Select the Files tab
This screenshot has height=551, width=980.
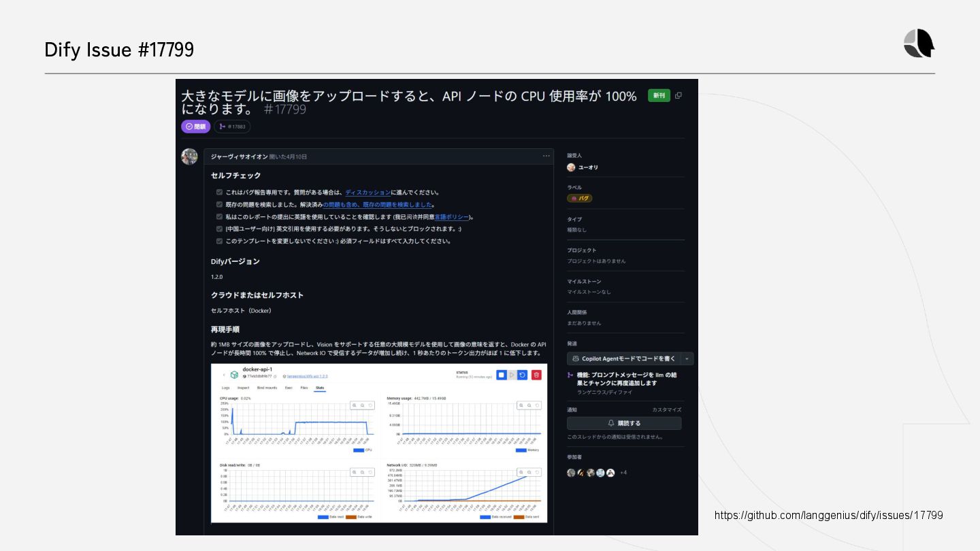click(304, 388)
